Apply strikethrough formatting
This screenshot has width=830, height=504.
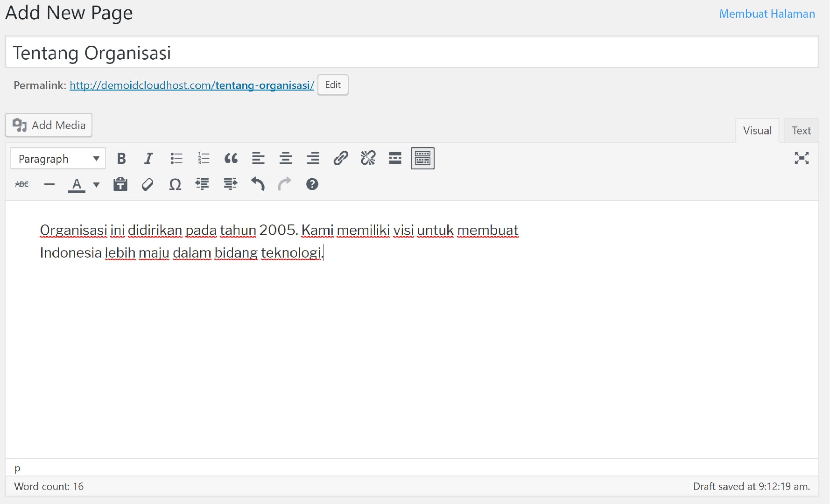[22, 184]
